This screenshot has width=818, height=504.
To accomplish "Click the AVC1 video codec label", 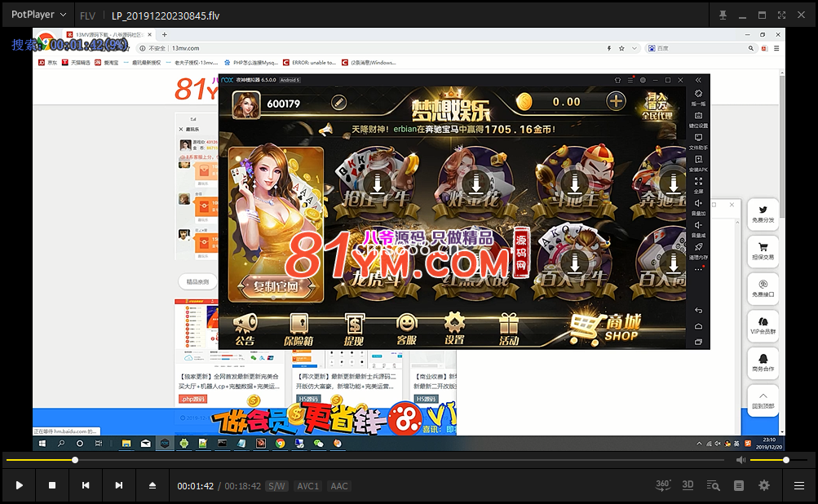I will pyautogui.click(x=307, y=486).
